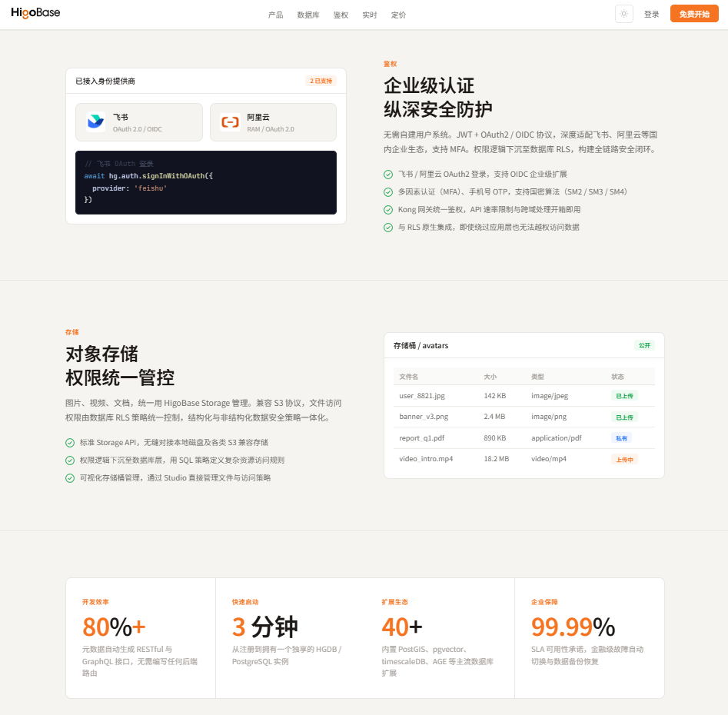
Task: Open the 数据库 nav item
Action: pos(308,15)
